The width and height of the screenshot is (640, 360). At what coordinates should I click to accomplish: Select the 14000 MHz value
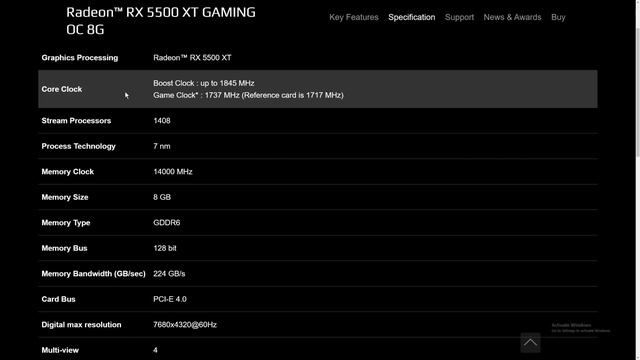pyautogui.click(x=173, y=172)
